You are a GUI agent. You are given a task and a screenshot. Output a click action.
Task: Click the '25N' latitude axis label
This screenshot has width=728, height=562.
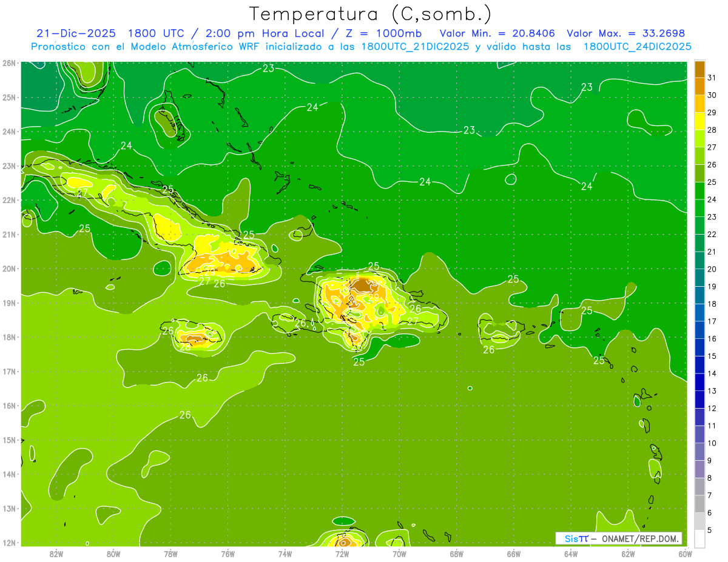(9, 97)
